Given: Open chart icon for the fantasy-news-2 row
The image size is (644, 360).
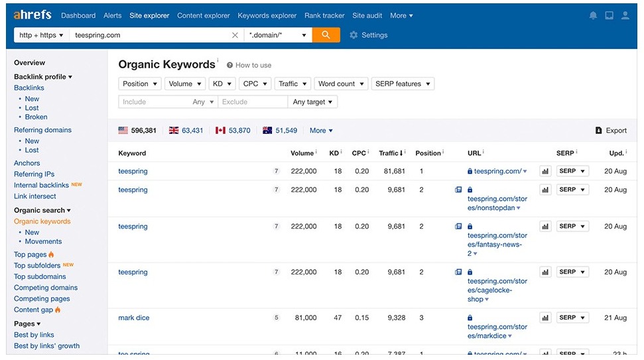Looking at the screenshot, I should (545, 226).
